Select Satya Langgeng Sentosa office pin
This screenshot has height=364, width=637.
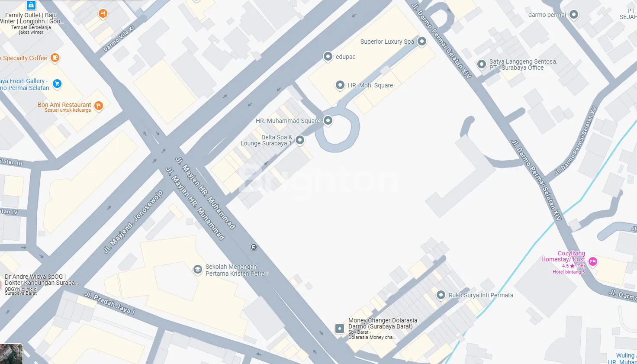(482, 64)
